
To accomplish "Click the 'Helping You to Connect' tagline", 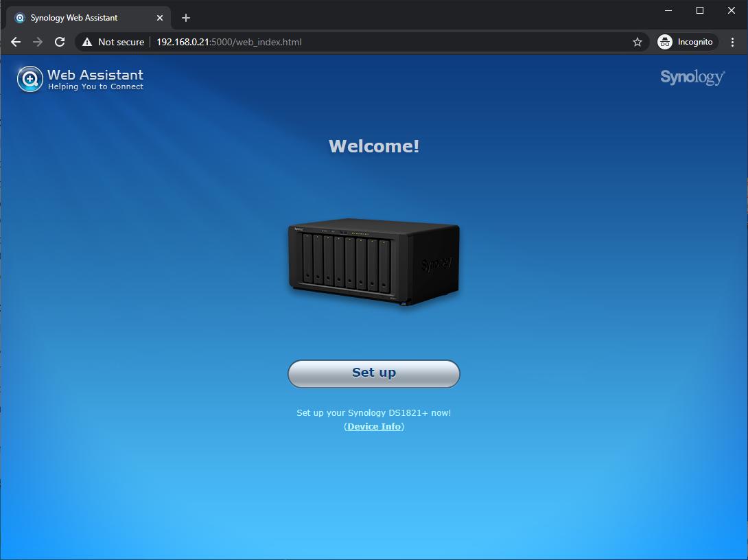I will point(95,86).
